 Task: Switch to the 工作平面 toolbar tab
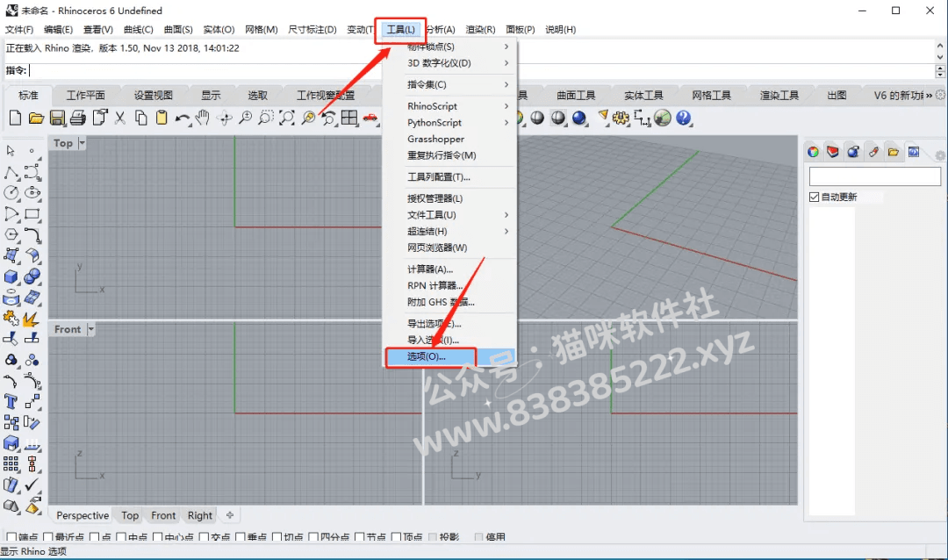coord(85,96)
